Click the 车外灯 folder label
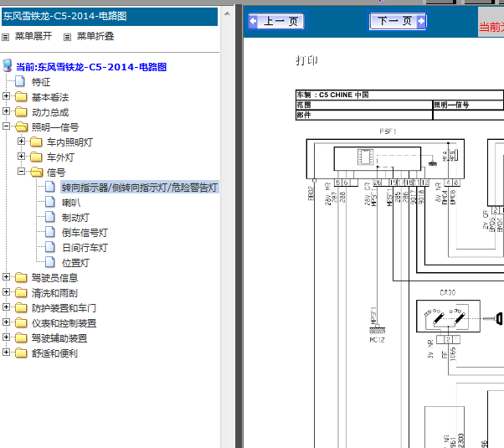Viewport: 504px width, 448px height. click(x=60, y=157)
